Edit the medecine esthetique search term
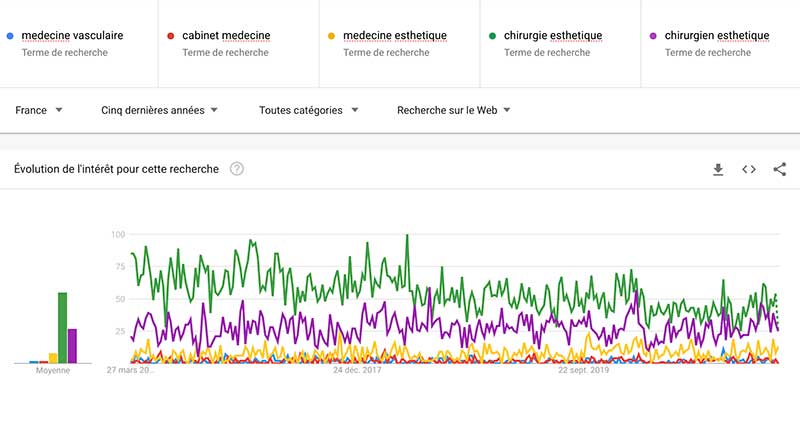The height and width of the screenshot is (421, 800). [394, 36]
